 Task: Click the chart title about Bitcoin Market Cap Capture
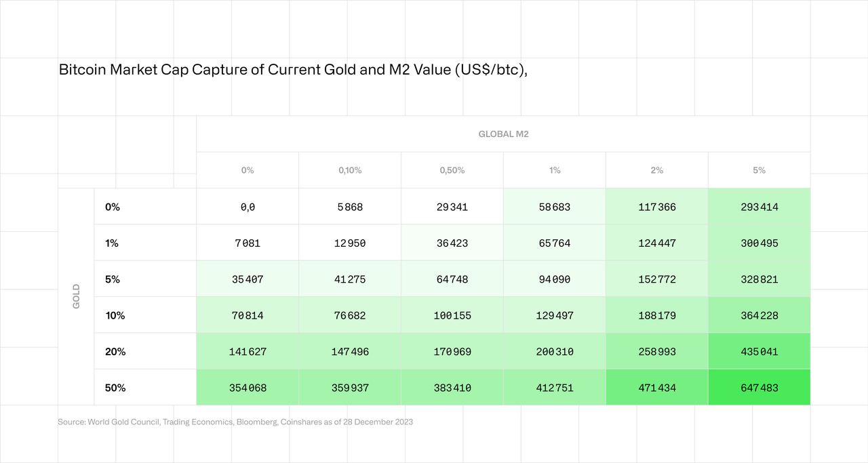pyautogui.click(x=293, y=70)
